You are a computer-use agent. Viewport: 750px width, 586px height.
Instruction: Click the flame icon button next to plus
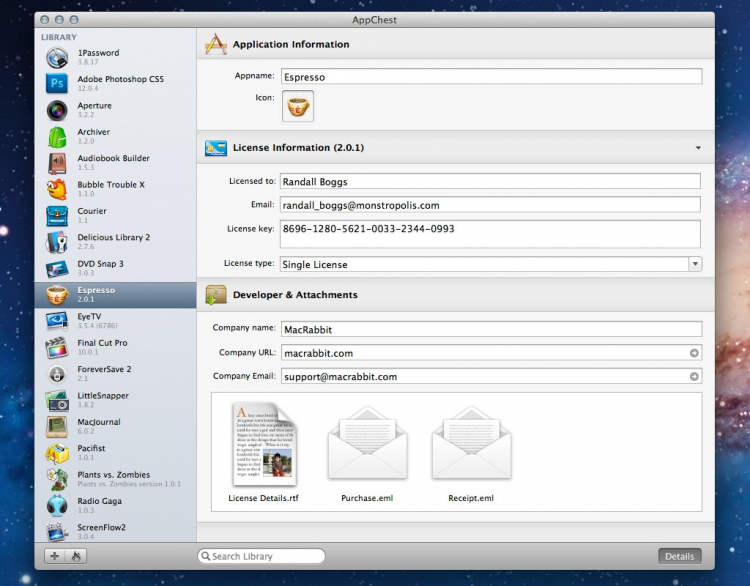click(76, 556)
